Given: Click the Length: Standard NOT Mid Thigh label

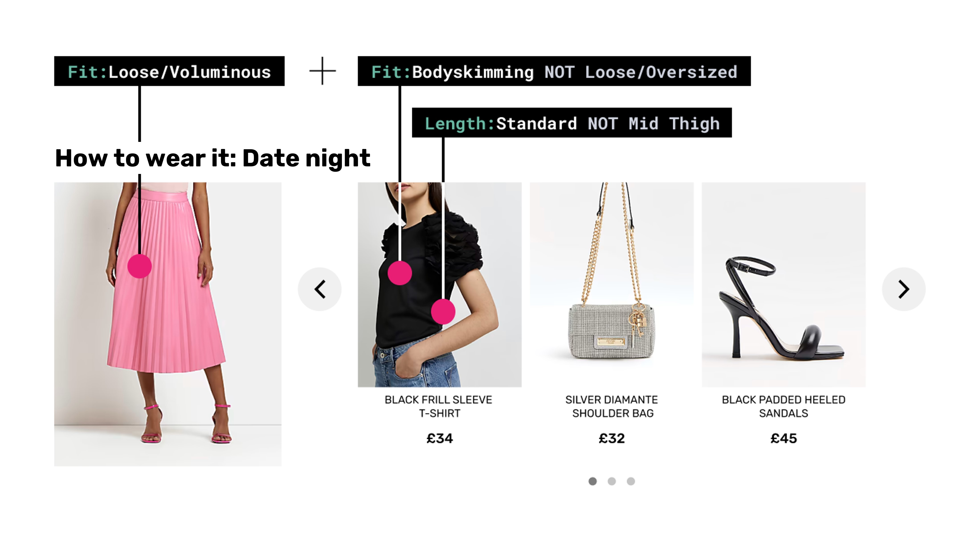Looking at the screenshot, I should coord(572,122).
